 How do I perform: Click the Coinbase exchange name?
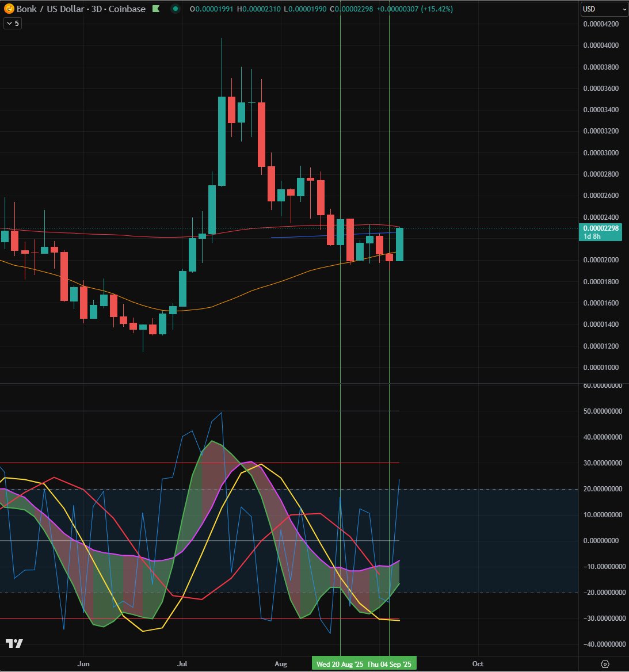pos(127,9)
